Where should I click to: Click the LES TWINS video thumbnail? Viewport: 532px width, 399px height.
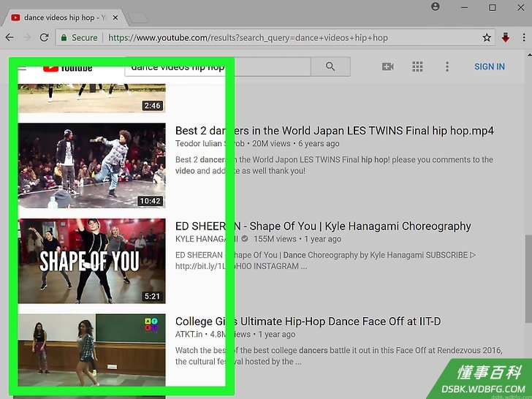[x=92, y=166]
